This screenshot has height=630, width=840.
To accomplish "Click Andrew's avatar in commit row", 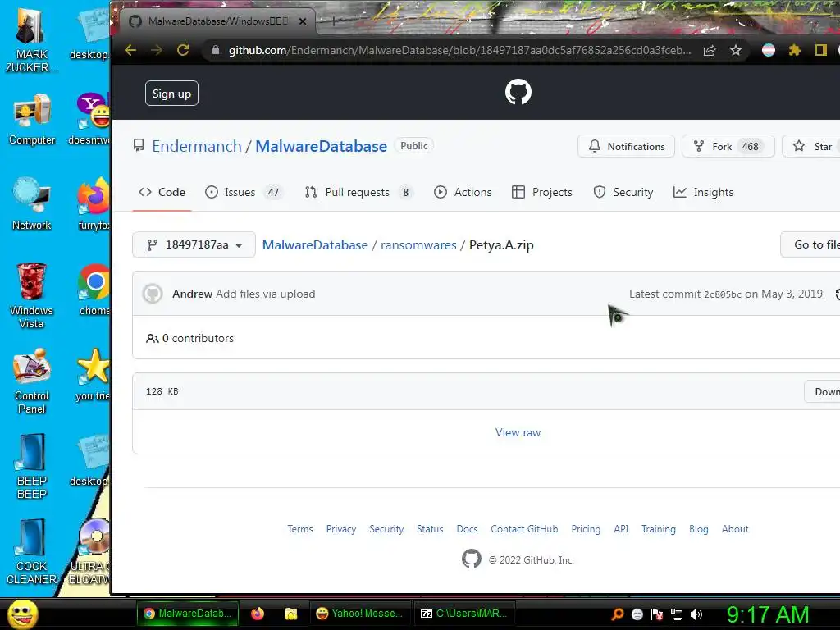I will coord(153,294).
